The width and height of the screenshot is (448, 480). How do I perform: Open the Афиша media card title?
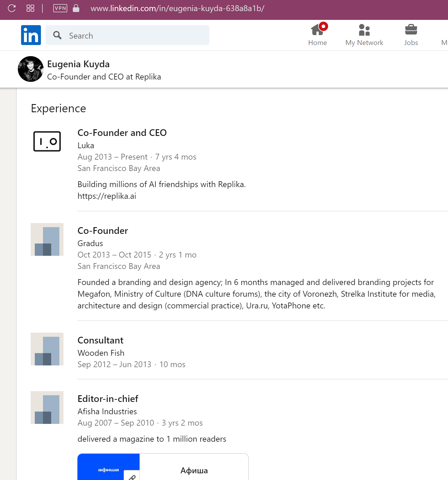click(x=194, y=470)
